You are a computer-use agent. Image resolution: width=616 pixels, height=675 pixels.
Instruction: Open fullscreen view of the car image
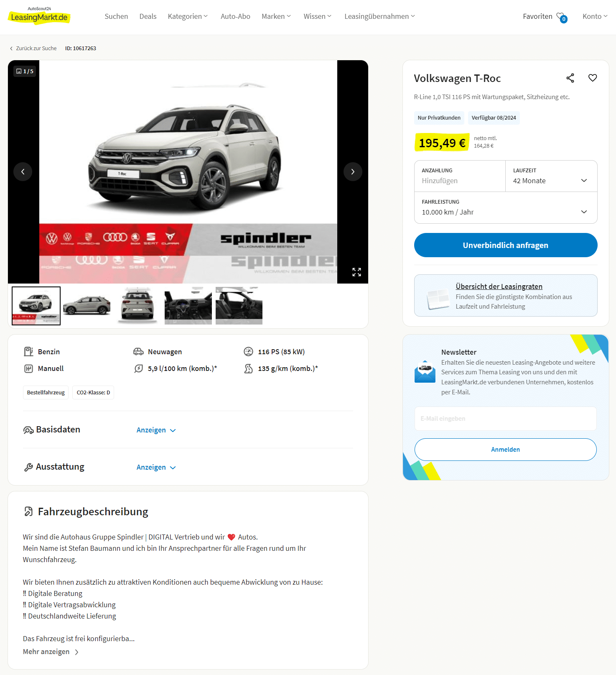[x=356, y=272]
